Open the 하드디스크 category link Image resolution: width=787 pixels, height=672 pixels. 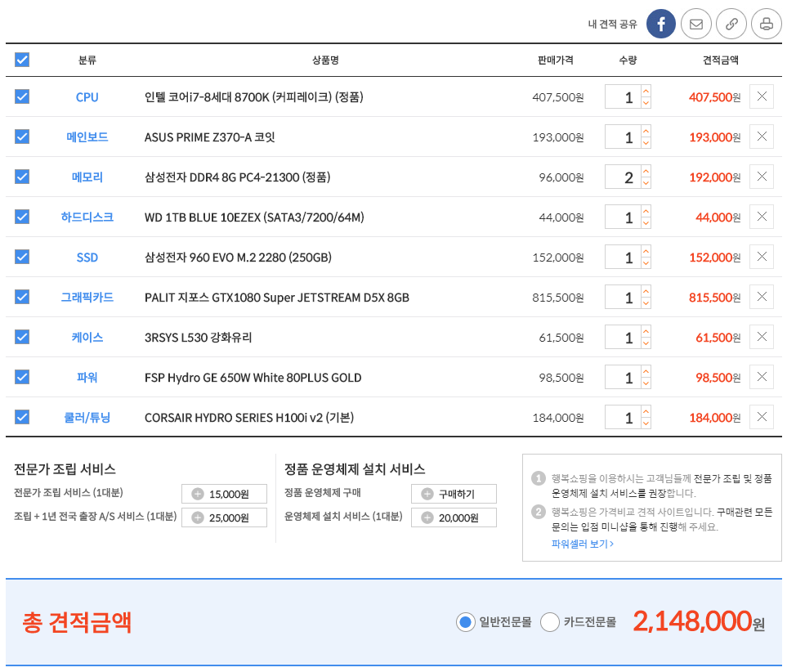87,217
